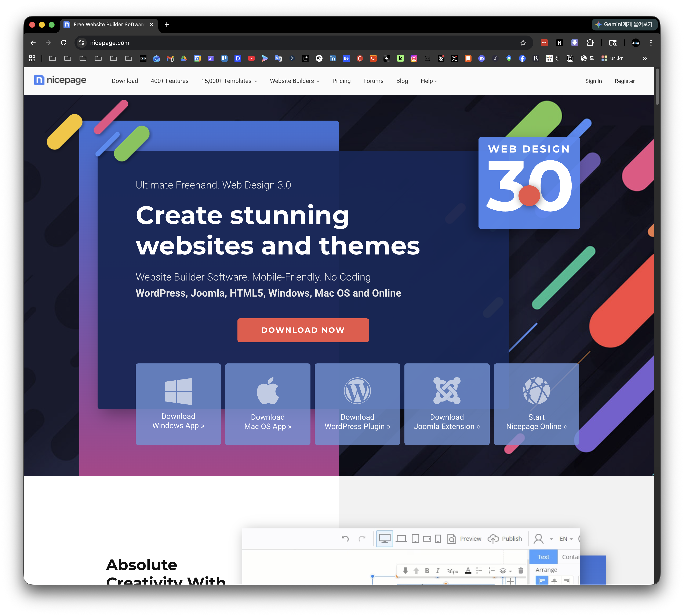Open the Instagram bookmark
Viewport: 684px width, 616px height.
(x=414, y=59)
